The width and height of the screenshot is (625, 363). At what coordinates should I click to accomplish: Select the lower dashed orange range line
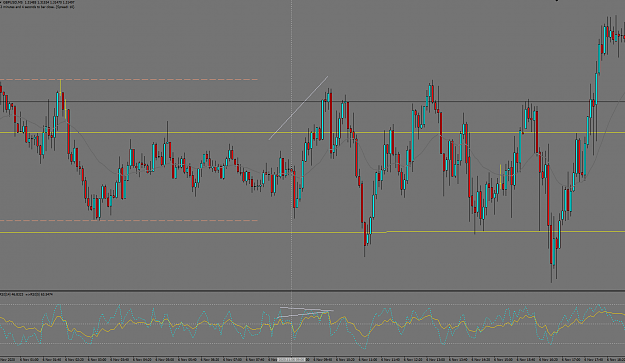129,220
